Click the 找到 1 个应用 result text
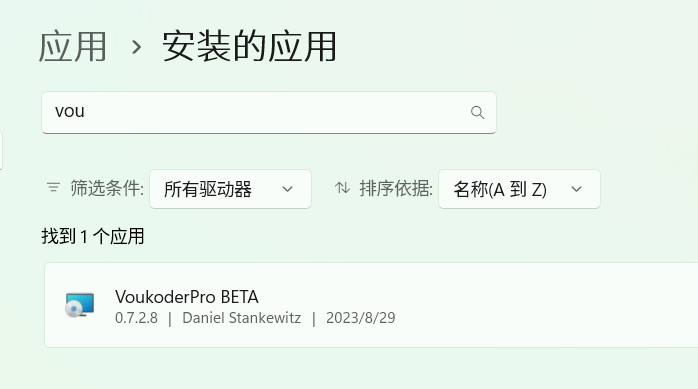This screenshot has width=698, height=389. 93,236
